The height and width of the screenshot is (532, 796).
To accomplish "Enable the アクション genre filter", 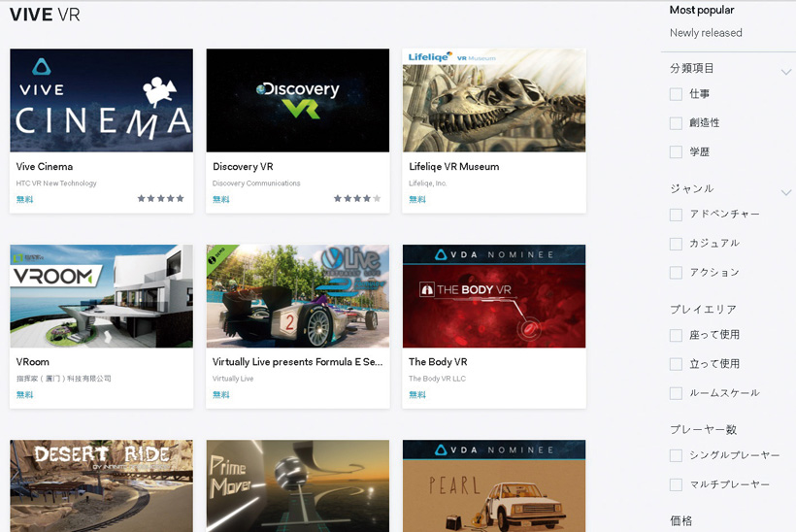I will [x=676, y=273].
